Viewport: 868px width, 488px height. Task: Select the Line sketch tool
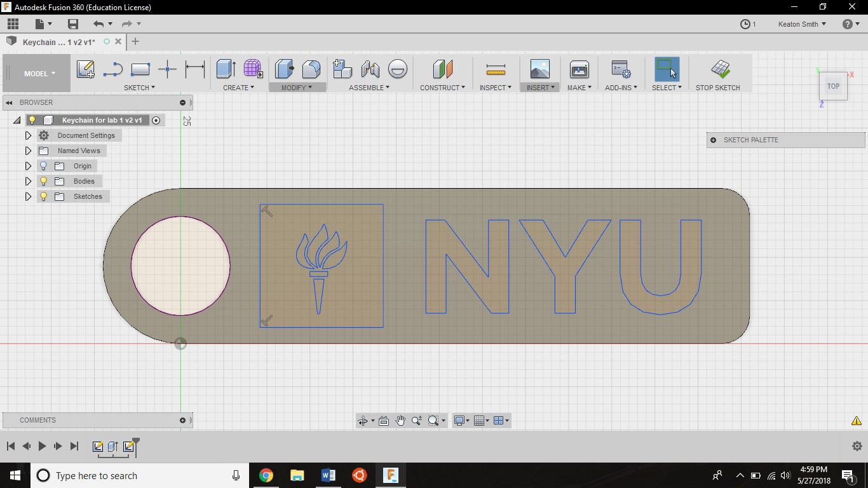click(x=112, y=69)
